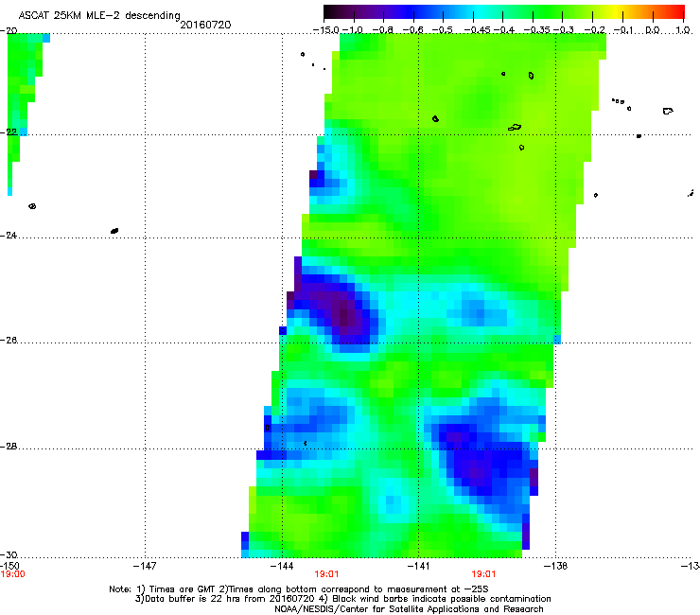Image resolution: width=700 pixels, height=615 pixels.
Task: Click the -144 longitude axis label
Action: click(x=282, y=566)
